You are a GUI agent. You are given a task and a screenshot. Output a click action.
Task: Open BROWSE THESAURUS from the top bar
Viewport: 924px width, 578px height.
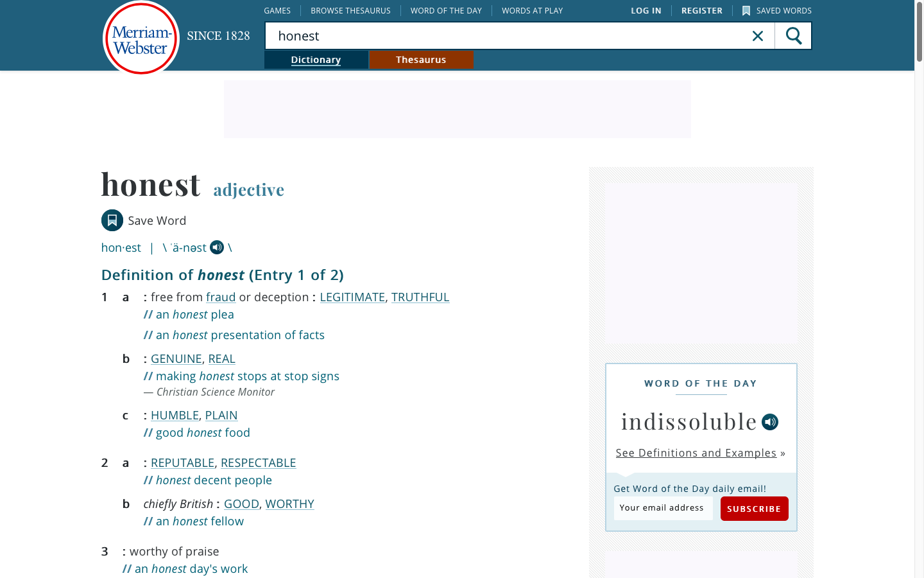coord(350,10)
